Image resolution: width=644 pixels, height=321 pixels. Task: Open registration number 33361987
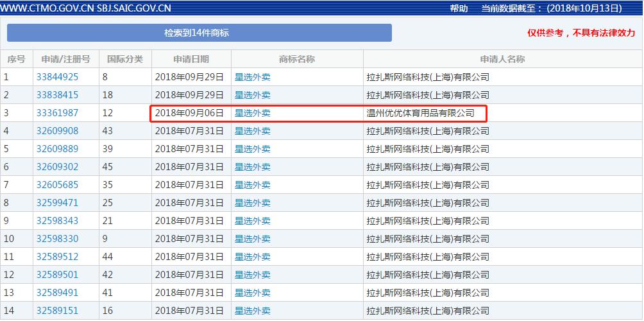point(57,113)
